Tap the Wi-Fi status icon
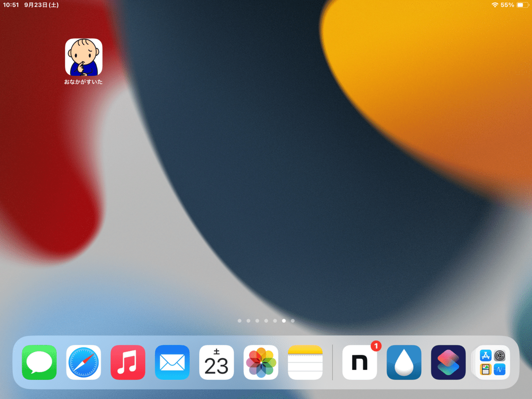This screenshot has width=532, height=399. click(x=495, y=5)
